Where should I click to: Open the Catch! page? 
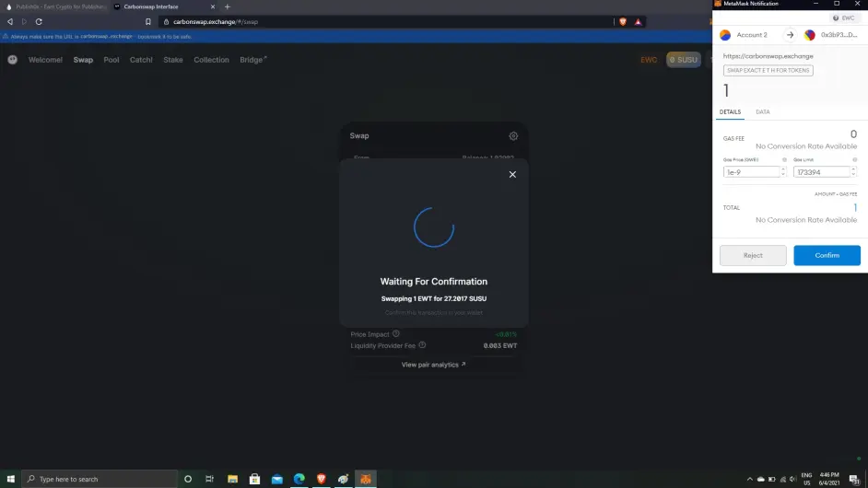coord(141,60)
